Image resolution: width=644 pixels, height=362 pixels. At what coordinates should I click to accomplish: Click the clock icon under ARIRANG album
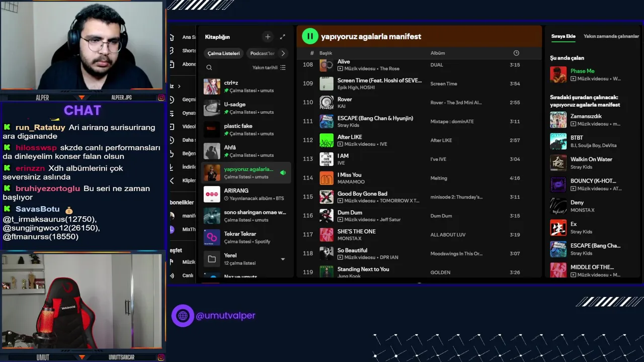226,199
